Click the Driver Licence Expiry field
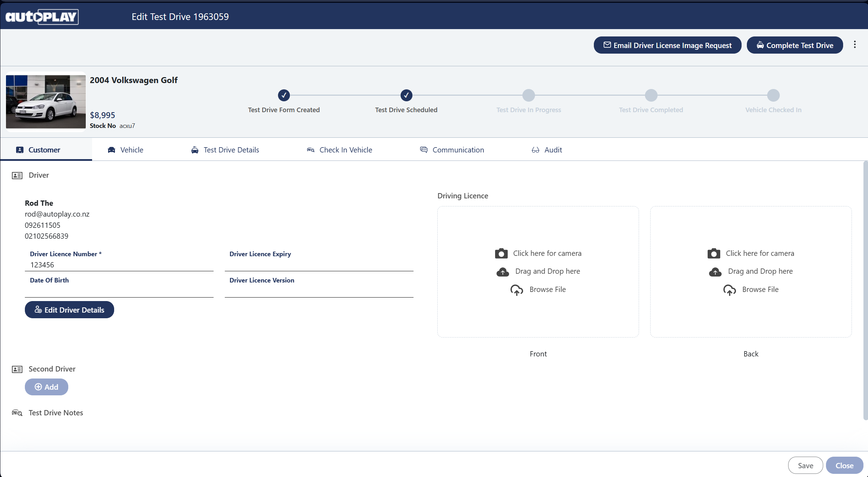Viewport: 868px width, 477px height. (x=319, y=265)
